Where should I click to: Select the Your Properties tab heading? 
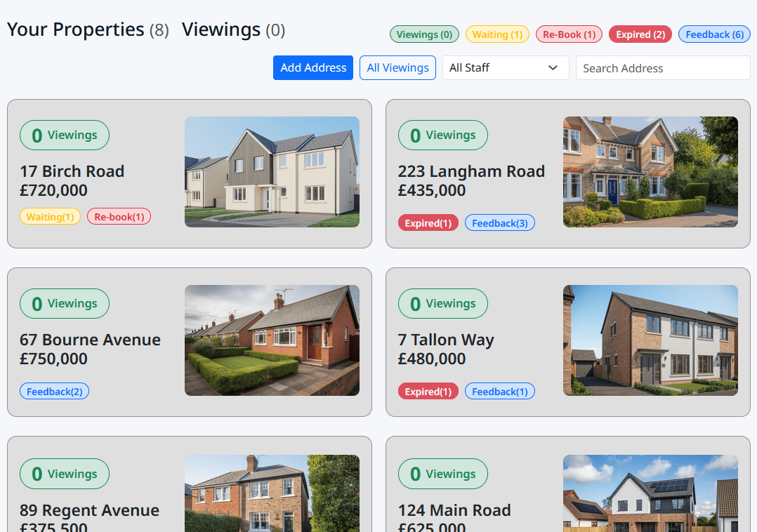point(87,29)
